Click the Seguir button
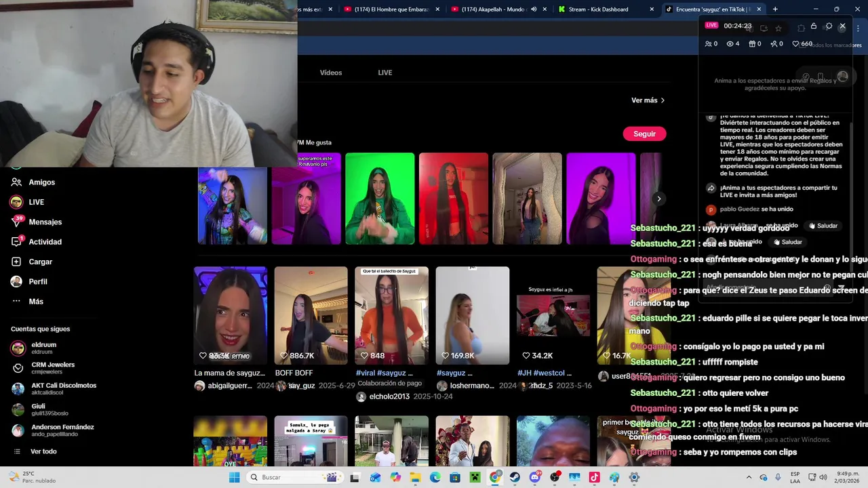 click(644, 134)
